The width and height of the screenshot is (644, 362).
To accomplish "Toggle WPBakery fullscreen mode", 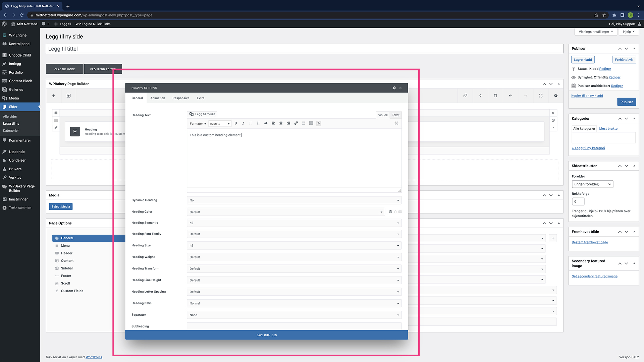I will tap(541, 96).
